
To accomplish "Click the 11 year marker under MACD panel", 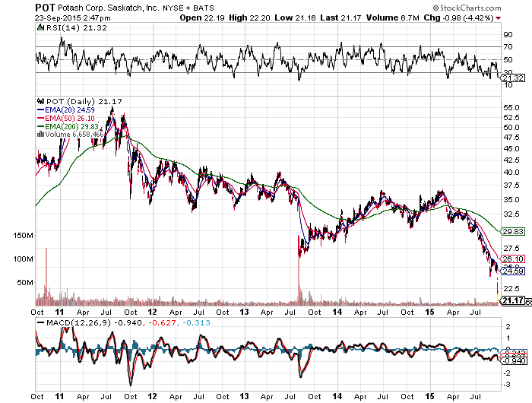I will coord(60,396).
